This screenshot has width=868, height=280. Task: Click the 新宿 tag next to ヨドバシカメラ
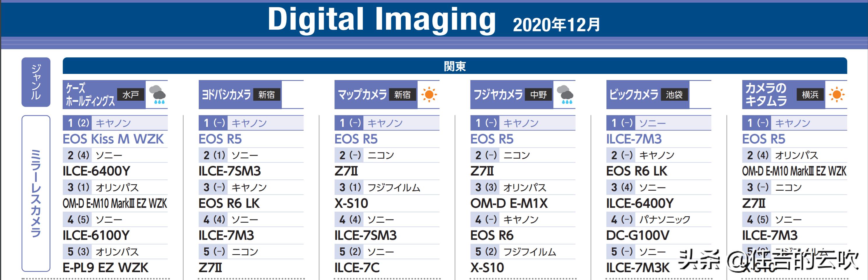point(267,95)
